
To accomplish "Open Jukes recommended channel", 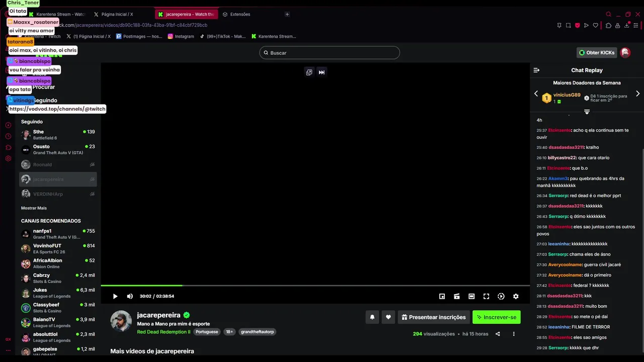I will [58, 293].
